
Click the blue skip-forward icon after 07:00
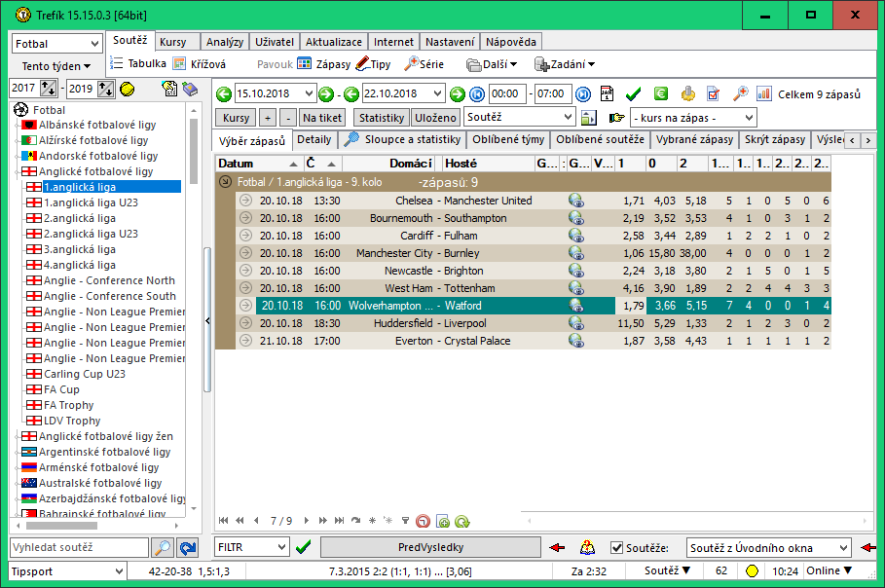583,94
